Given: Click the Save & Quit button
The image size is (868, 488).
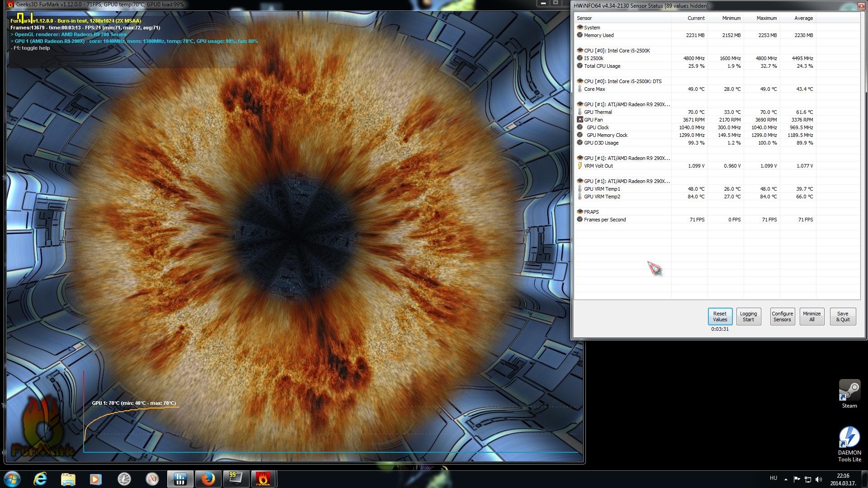Looking at the screenshot, I should (x=843, y=316).
